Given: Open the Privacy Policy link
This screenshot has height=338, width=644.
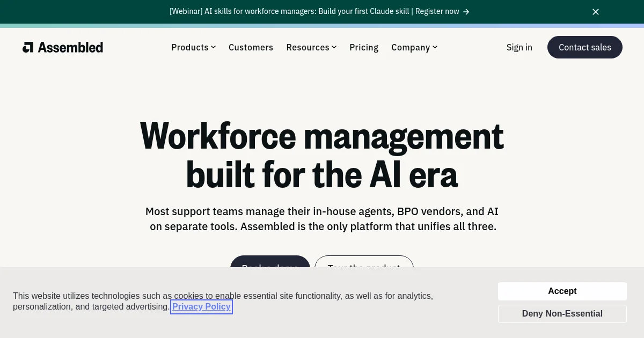Looking at the screenshot, I should click(201, 307).
